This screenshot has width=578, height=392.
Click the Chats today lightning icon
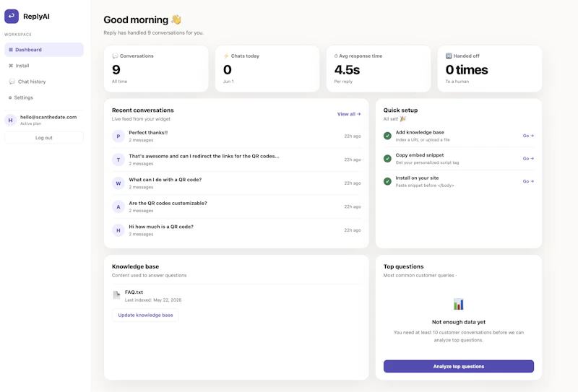[x=226, y=56]
